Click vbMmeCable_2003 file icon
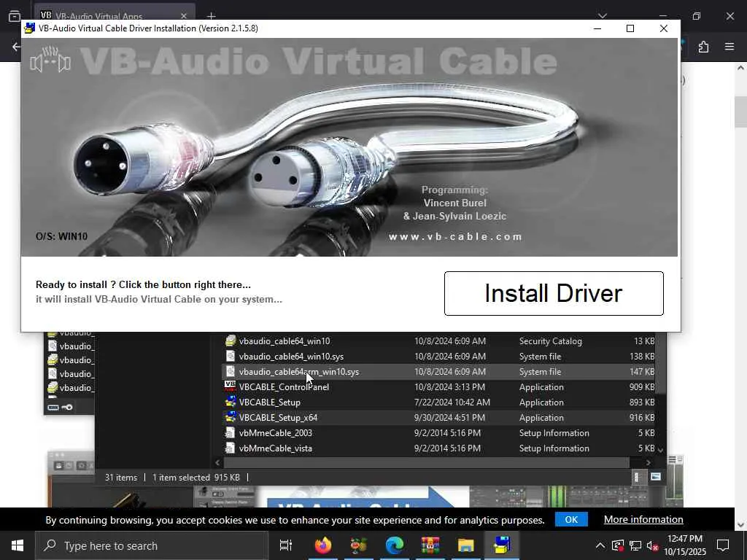747x560 pixels. tap(230, 432)
